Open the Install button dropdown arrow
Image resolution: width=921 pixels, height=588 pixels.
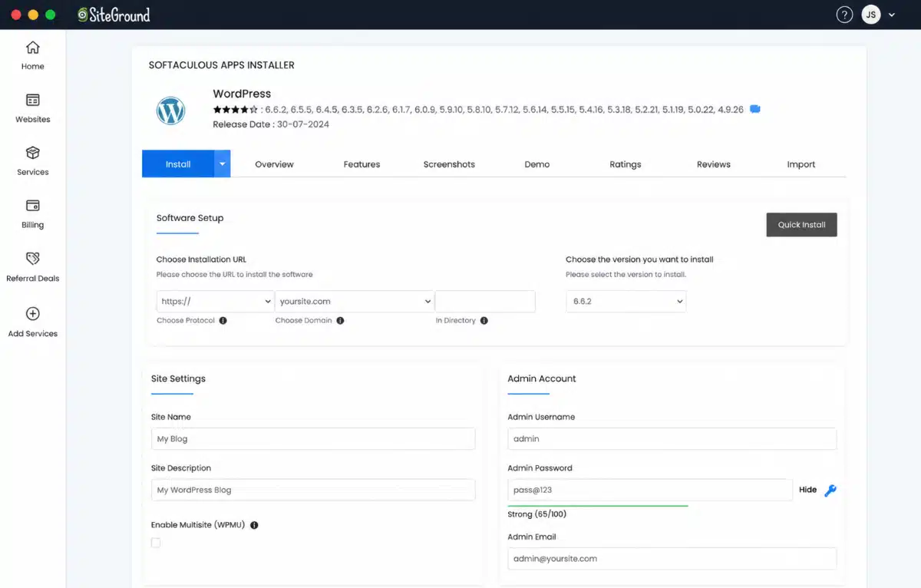tap(223, 164)
